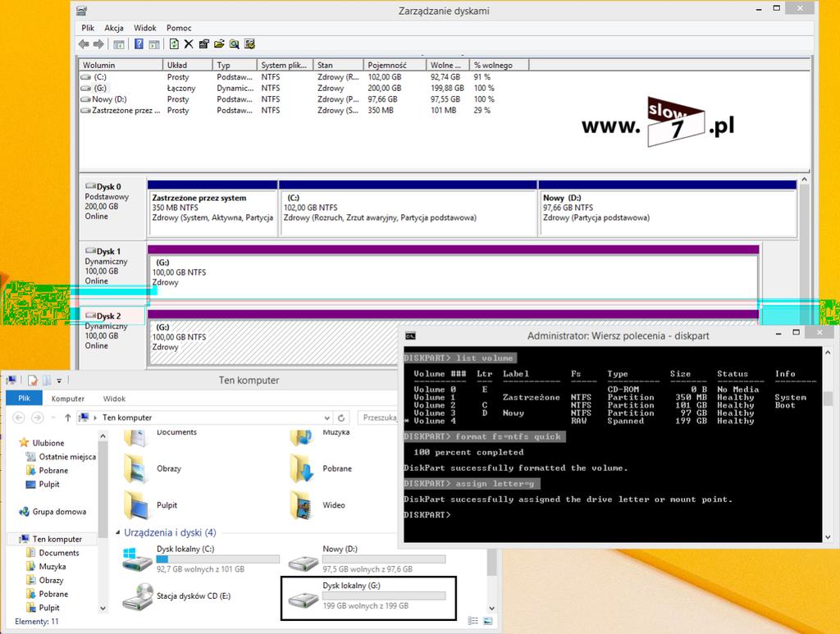Select the Dysk 2 disk label
Image resolution: width=840 pixels, height=634 pixels.
click(x=112, y=337)
